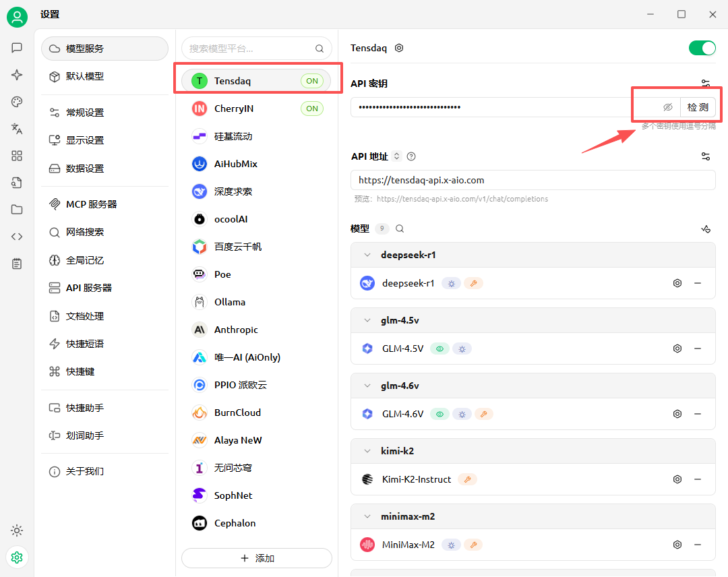
Task: Select the CherryIN provider
Action: pyautogui.click(x=257, y=109)
